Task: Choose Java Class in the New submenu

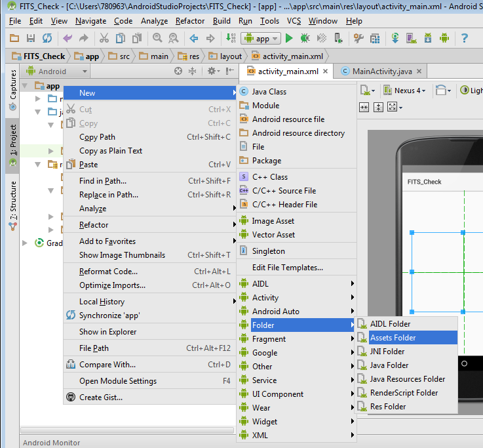Action: [269, 92]
